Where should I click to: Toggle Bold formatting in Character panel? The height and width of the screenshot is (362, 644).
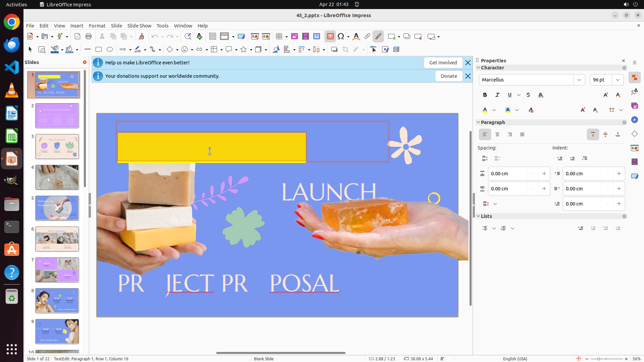click(x=485, y=95)
